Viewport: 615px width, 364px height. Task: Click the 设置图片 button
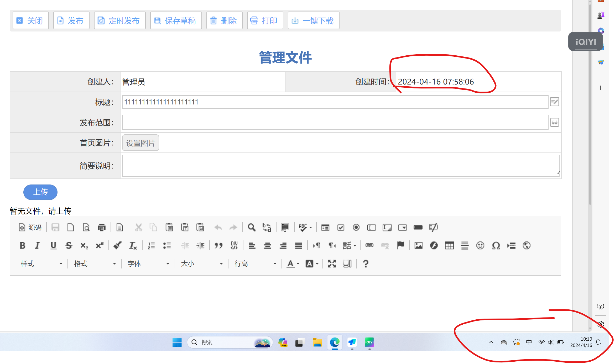tap(140, 143)
